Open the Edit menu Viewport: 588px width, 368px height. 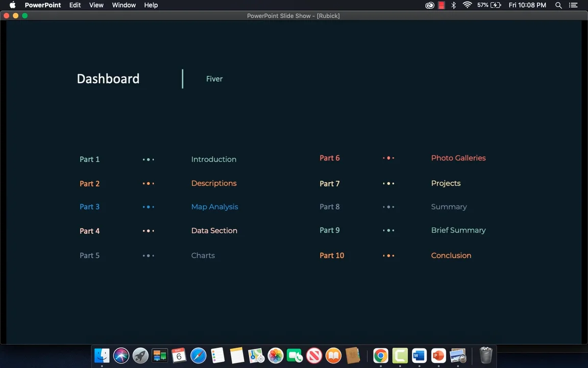(75, 5)
